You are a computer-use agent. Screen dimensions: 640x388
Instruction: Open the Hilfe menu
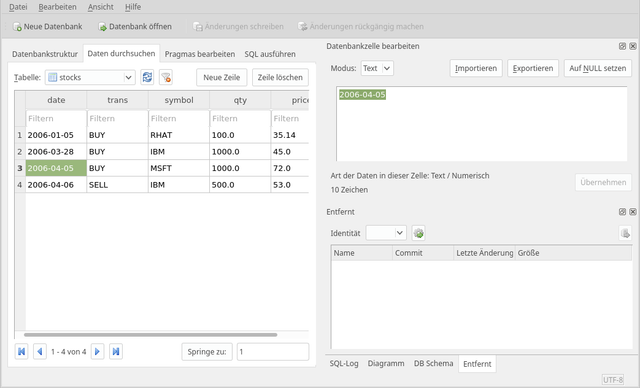coord(133,7)
